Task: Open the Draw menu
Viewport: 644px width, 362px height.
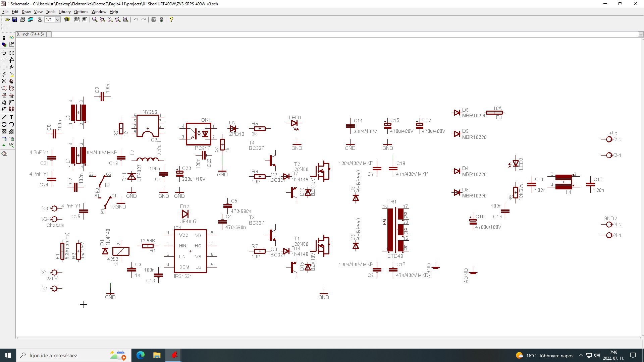Action: pyautogui.click(x=26, y=12)
